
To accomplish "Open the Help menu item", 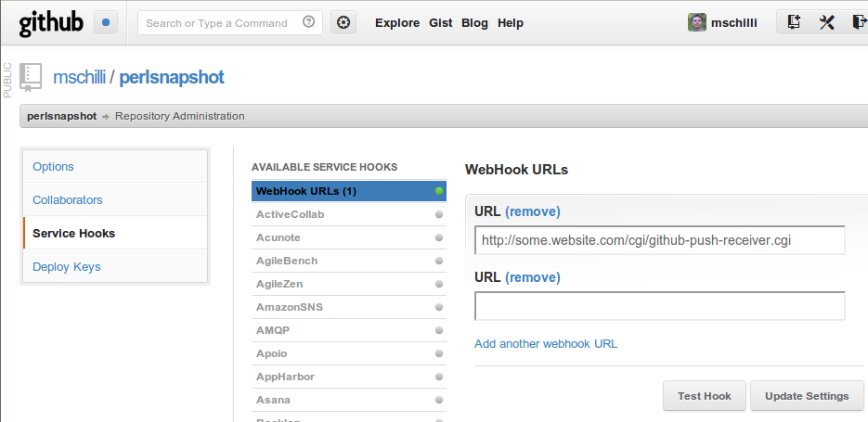I will tap(511, 22).
